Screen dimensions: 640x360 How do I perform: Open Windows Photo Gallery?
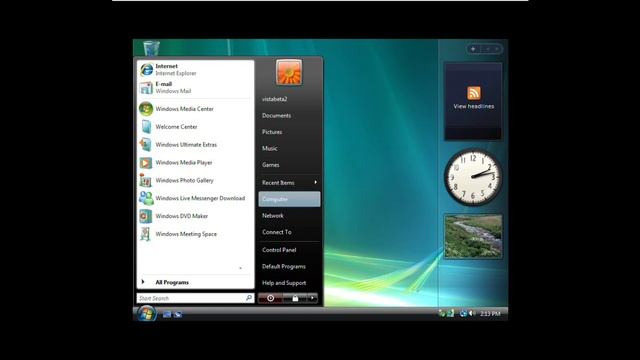[195, 180]
